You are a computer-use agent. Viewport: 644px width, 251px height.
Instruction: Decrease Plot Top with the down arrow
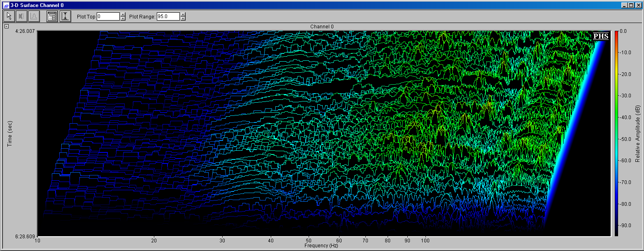pyautogui.click(x=123, y=18)
